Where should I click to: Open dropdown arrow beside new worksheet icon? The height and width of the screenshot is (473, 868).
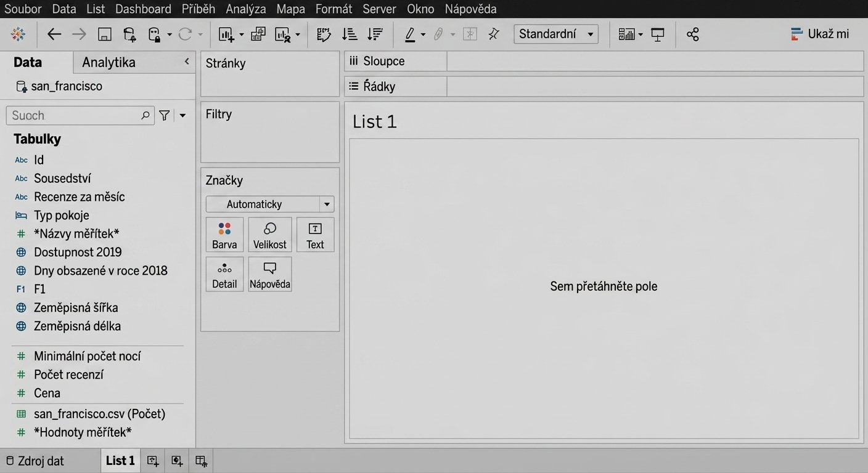pyautogui.click(x=241, y=34)
